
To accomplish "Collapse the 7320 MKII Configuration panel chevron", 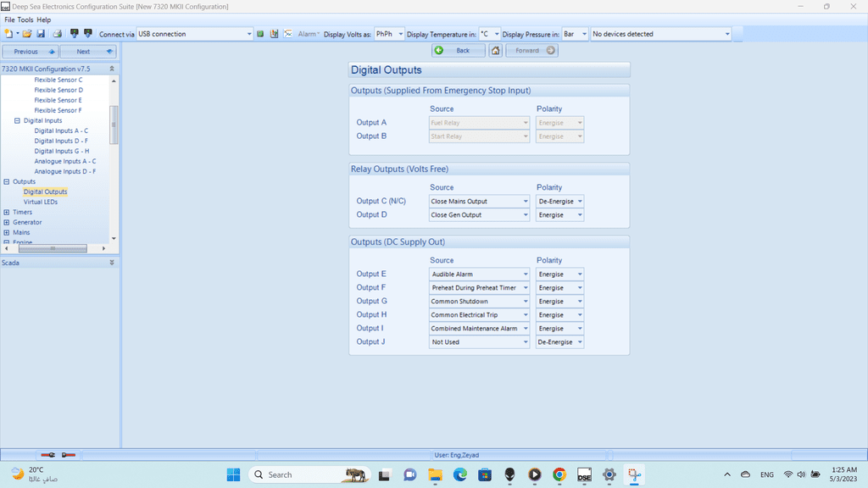I will (x=112, y=69).
